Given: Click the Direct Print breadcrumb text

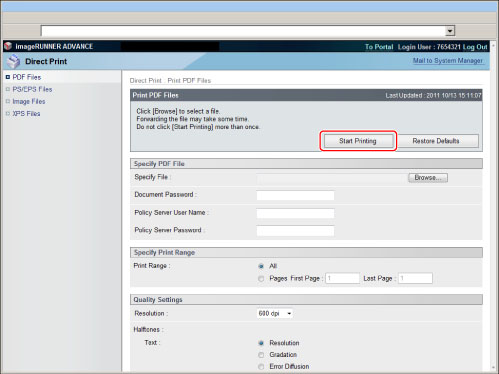Looking at the screenshot, I should point(145,81).
